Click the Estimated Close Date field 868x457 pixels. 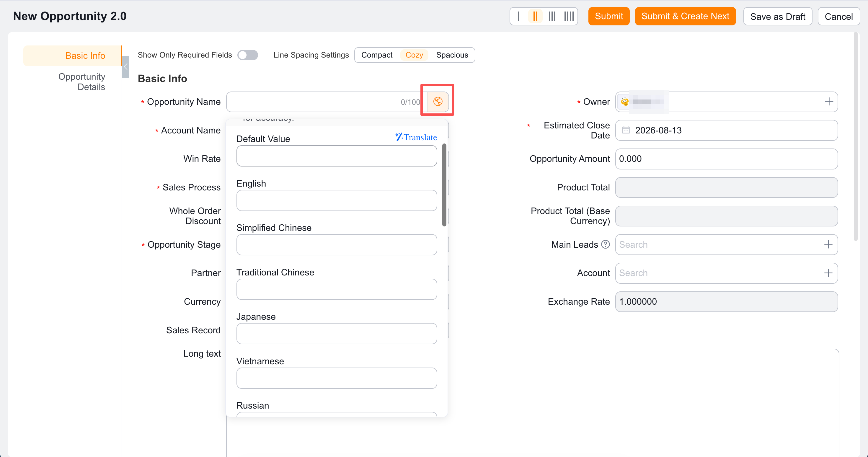point(727,130)
